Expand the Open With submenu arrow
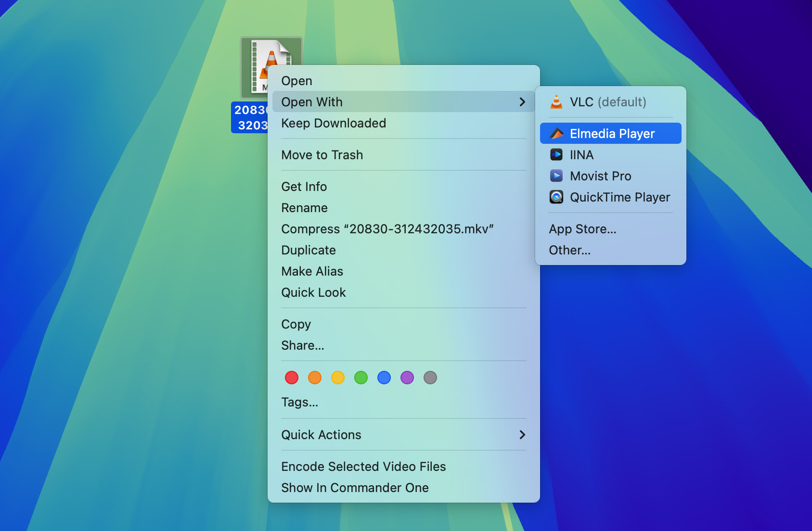The height and width of the screenshot is (531, 812). [x=522, y=102]
